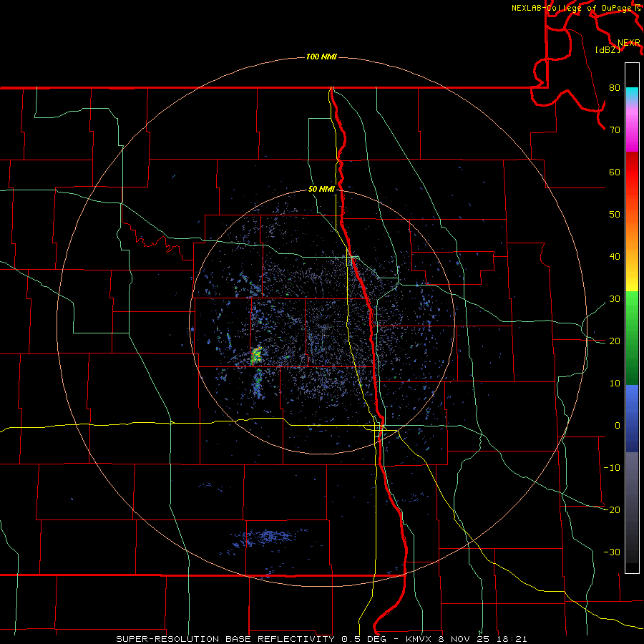
Task: Click the 40 value on the color scale
Action: 615,257
